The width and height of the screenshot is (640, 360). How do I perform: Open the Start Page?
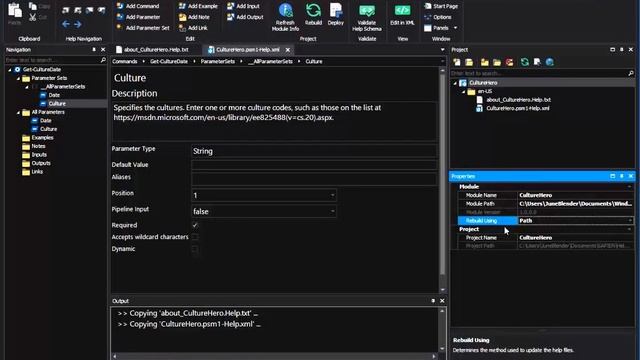[x=441, y=6]
